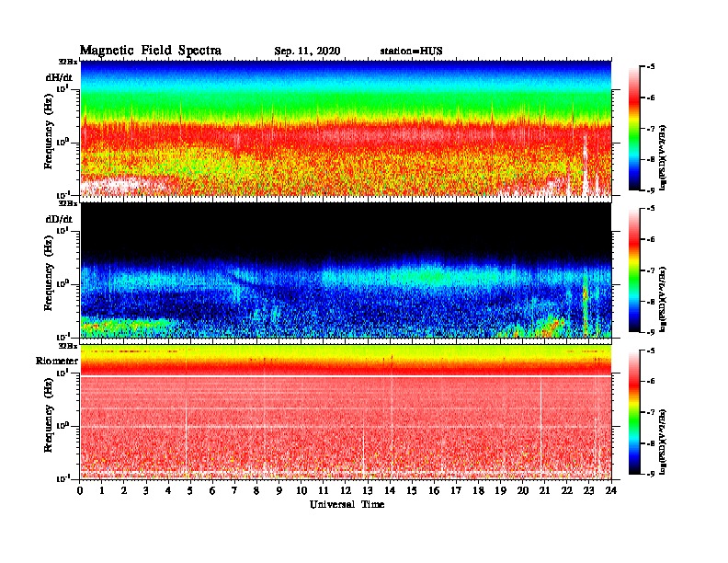The width and height of the screenshot is (728, 563).
Task: Click the dH/dt panel's "Frequency (Hz)" axis label
Action: pyautogui.click(x=49, y=132)
